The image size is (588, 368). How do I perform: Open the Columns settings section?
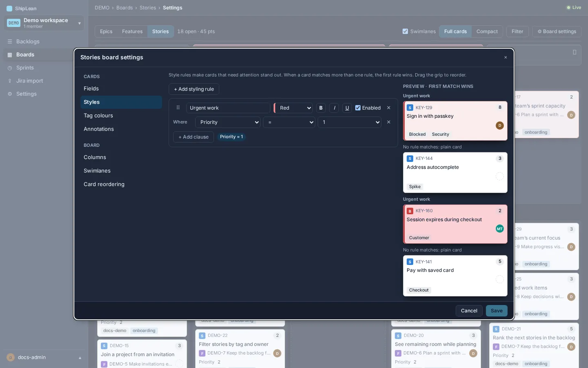(121, 157)
